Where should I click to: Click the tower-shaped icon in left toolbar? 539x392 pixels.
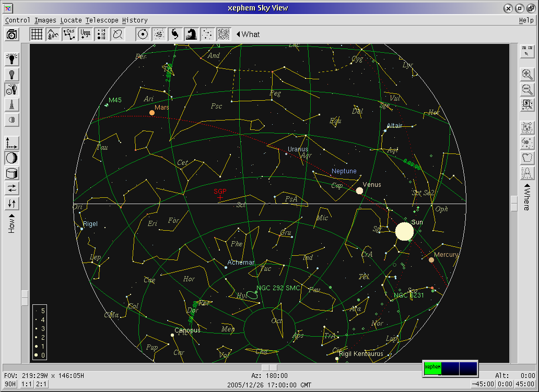[x=12, y=104]
